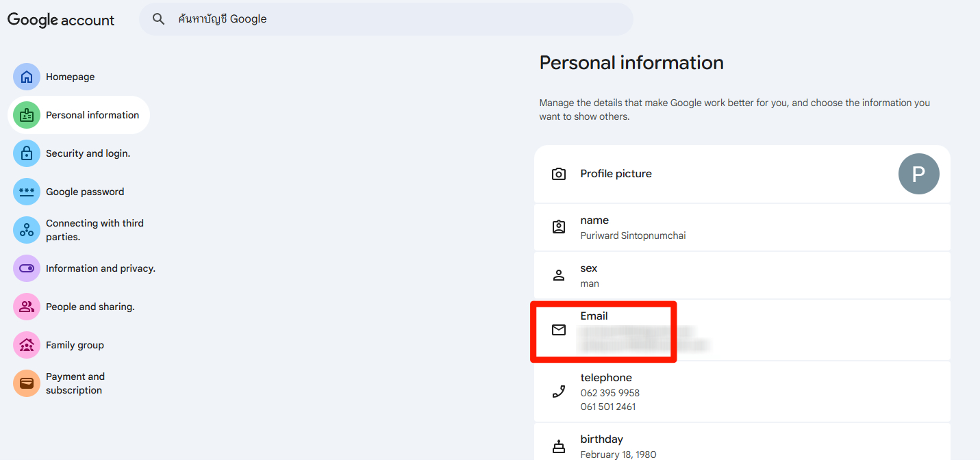This screenshot has width=980, height=462.
Task: Open Homepage from the sidebar
Action: 71,77
